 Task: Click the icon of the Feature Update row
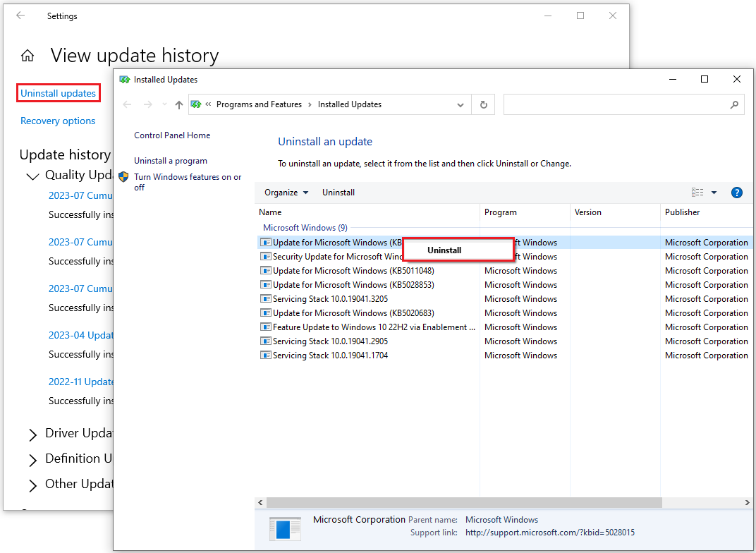[266, 327]
